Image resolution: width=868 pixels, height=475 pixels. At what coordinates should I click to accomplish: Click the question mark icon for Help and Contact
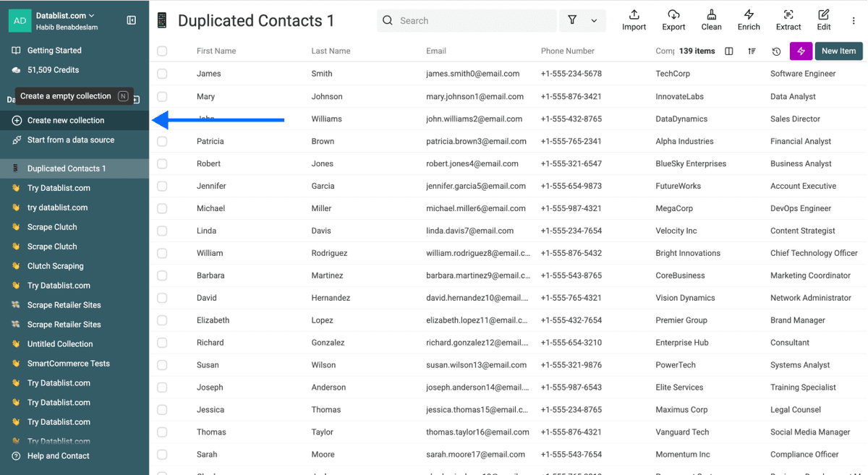coord(16,456)
